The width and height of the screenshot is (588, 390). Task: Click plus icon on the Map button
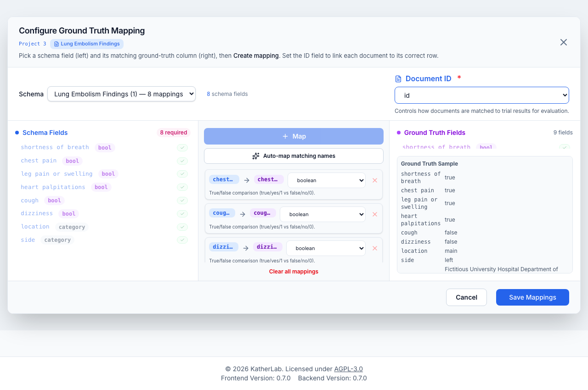pos(285,136)
